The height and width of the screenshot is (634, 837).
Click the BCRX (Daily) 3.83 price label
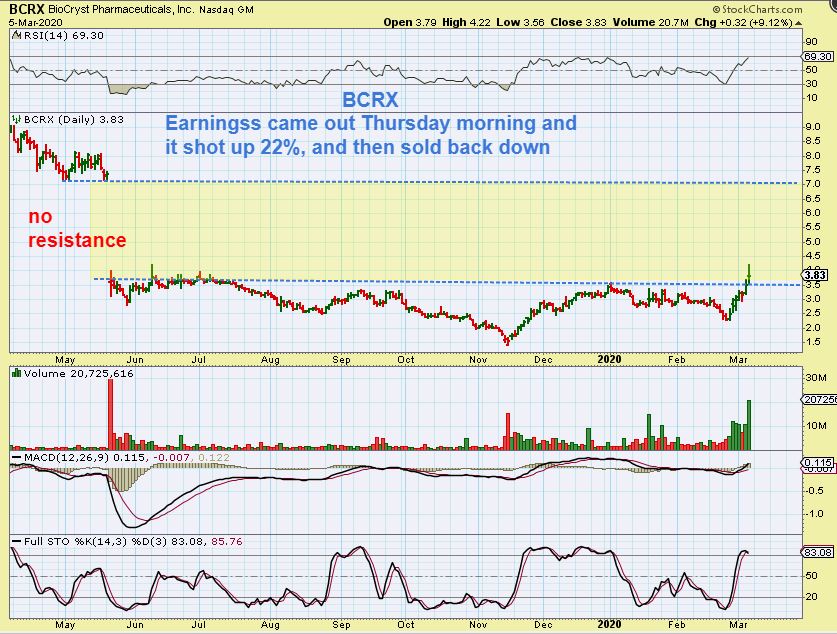[x=74, y=120]
